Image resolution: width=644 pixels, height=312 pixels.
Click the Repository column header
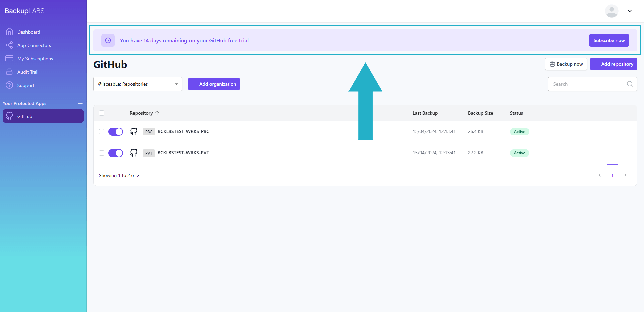click(141, 113)
